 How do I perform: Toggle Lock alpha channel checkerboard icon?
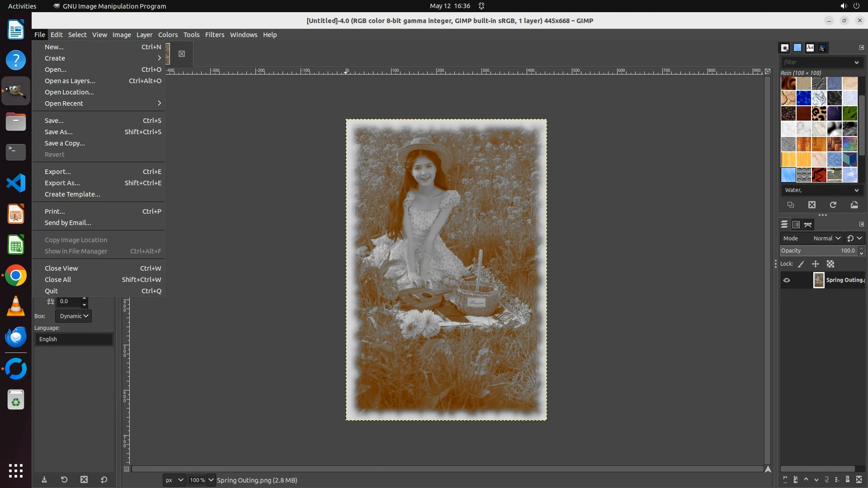[x=830, y=264]
